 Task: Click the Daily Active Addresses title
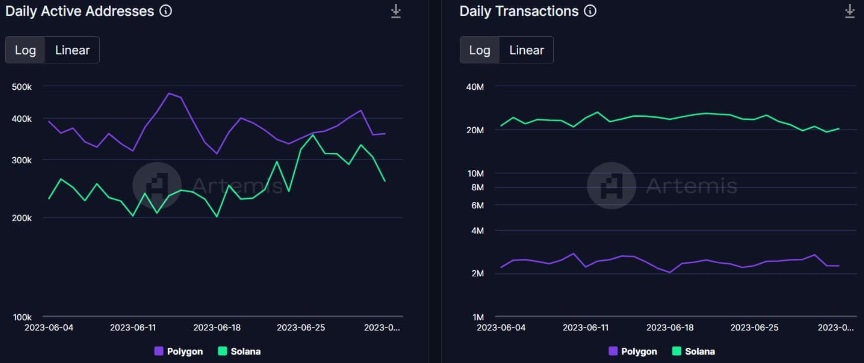79,11
